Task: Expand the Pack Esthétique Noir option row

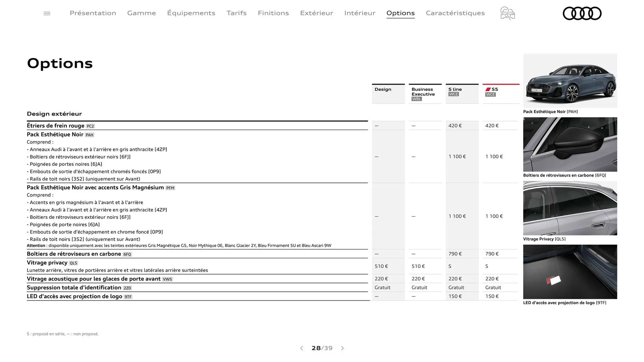Action: (x=55, y=134)
